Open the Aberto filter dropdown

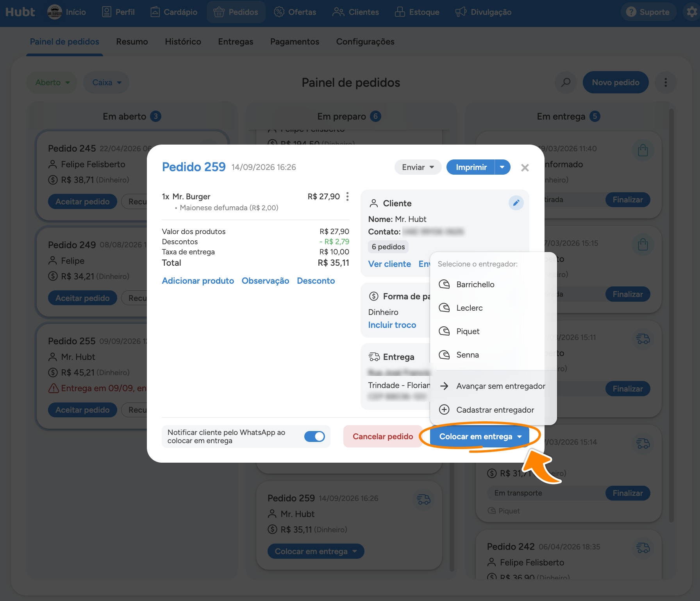point(52,82)
